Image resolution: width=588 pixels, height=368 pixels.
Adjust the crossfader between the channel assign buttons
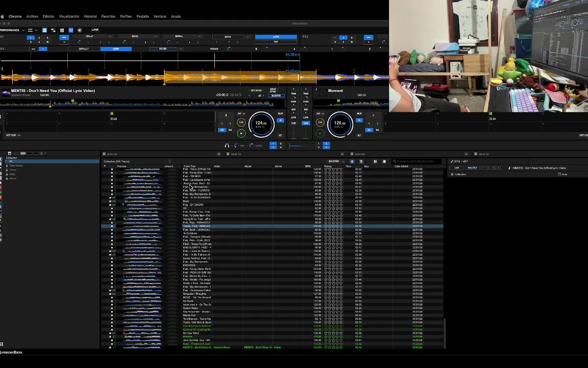coord(300,146)
